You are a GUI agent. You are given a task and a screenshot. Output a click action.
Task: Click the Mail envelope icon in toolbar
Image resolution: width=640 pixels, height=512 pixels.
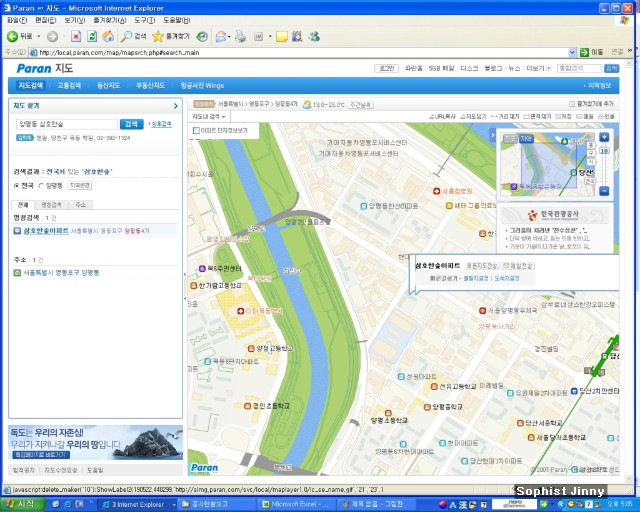[x=221, y=37]
